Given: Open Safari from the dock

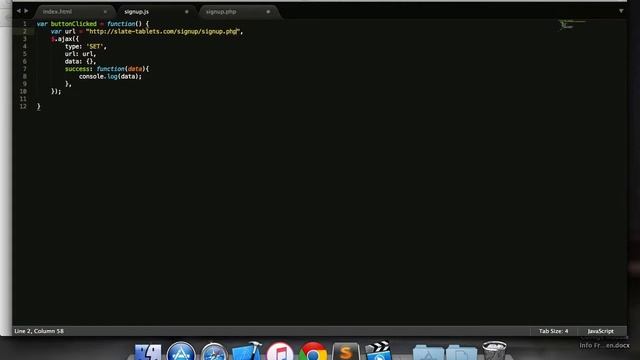Looking at the screenshot, I should 214,352.
